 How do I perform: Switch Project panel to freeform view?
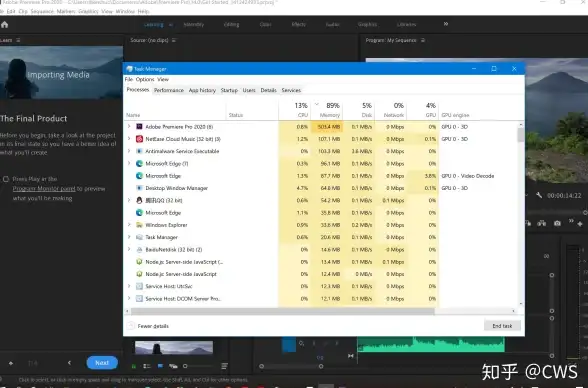pyautogui.click(x=173, y=366)
